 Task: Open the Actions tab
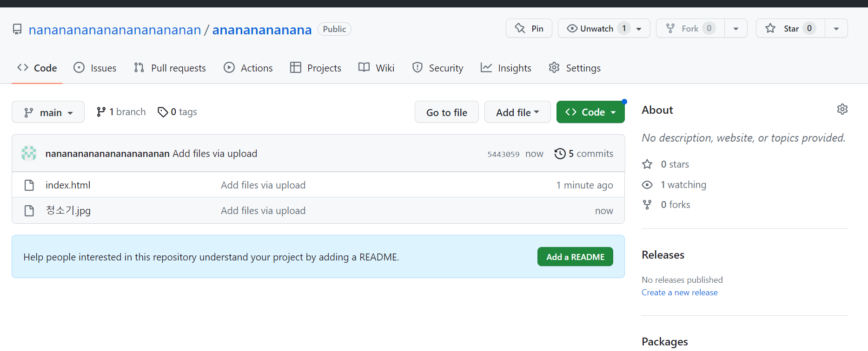pos(248,68)
